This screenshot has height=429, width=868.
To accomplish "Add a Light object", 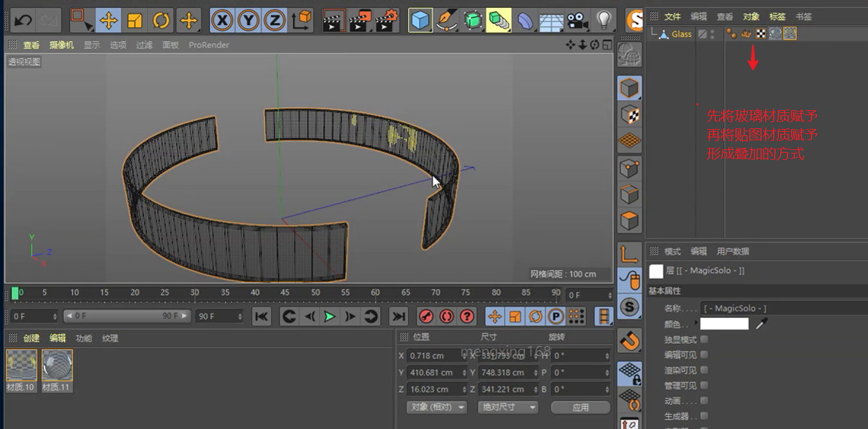I will coord(603,20).
